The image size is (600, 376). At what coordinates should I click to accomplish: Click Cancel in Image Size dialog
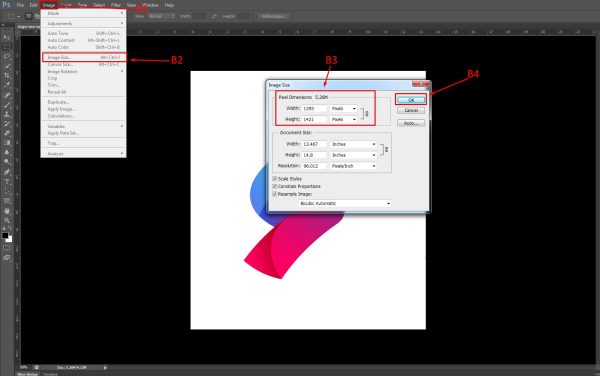click(x=411, y=110)
